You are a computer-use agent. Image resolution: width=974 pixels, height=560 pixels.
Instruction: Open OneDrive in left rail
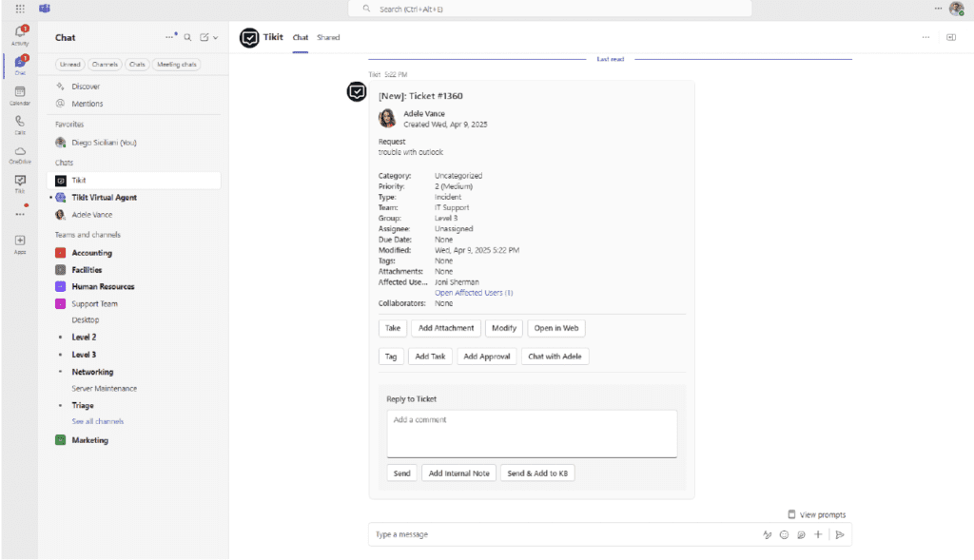coord(20,155)
